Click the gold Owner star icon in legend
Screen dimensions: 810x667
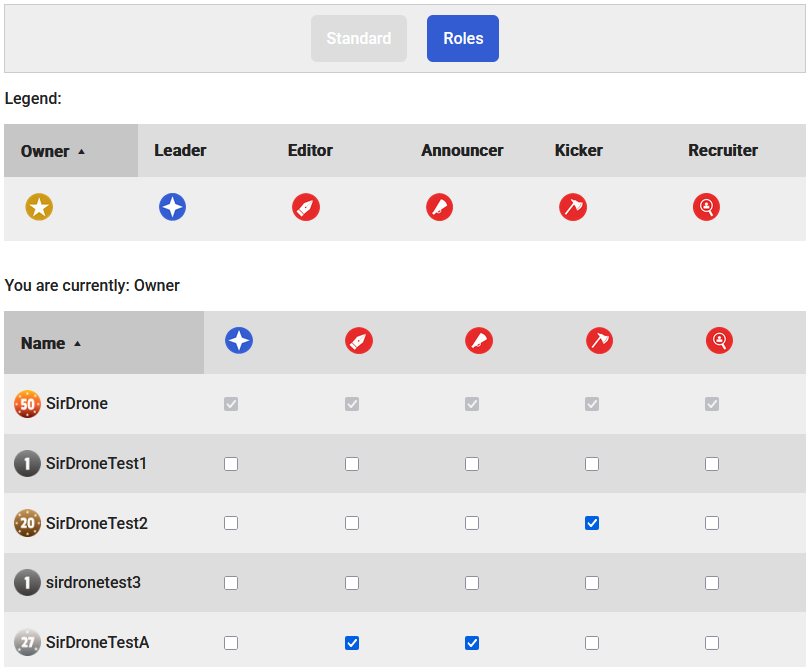click(x=39, y=207)
